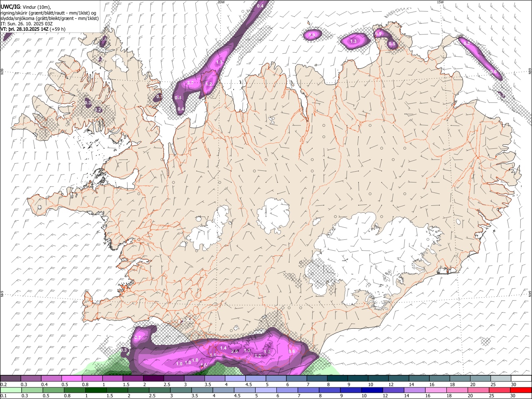Click the 12 label under upper legend row

click(392, 384)
